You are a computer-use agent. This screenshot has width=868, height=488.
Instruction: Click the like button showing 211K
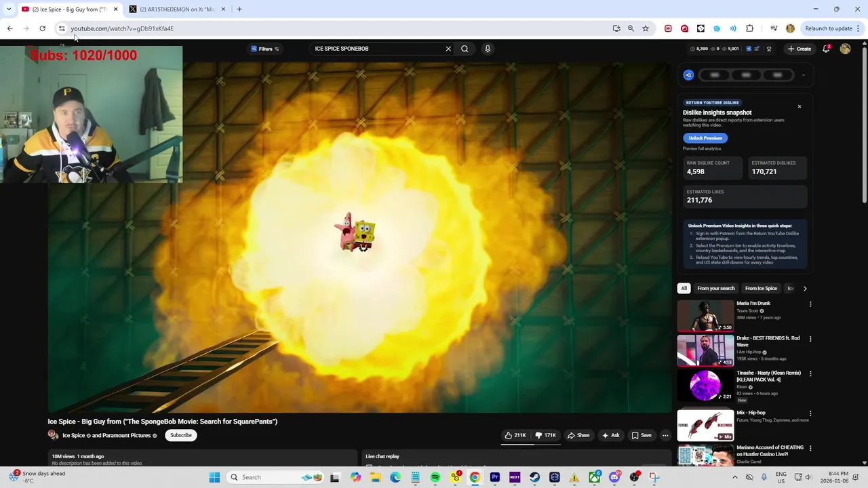[515, 435]
